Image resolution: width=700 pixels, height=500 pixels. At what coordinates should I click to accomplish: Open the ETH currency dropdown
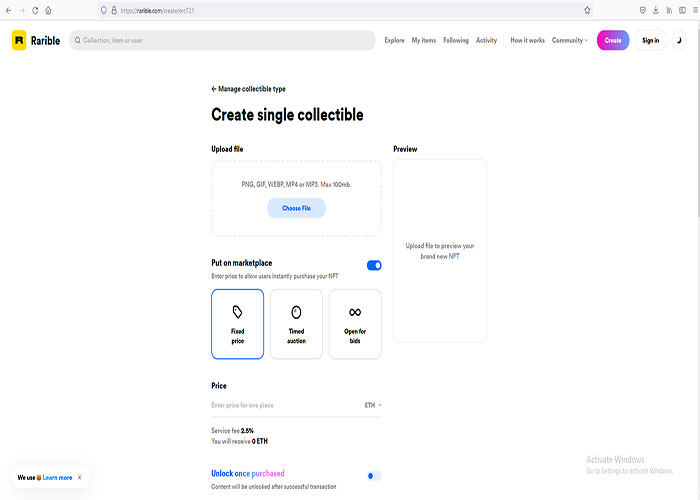tap(372, 405)
